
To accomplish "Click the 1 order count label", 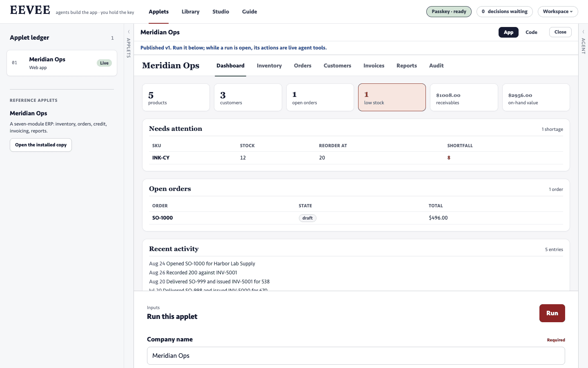I will pos(556,189).
